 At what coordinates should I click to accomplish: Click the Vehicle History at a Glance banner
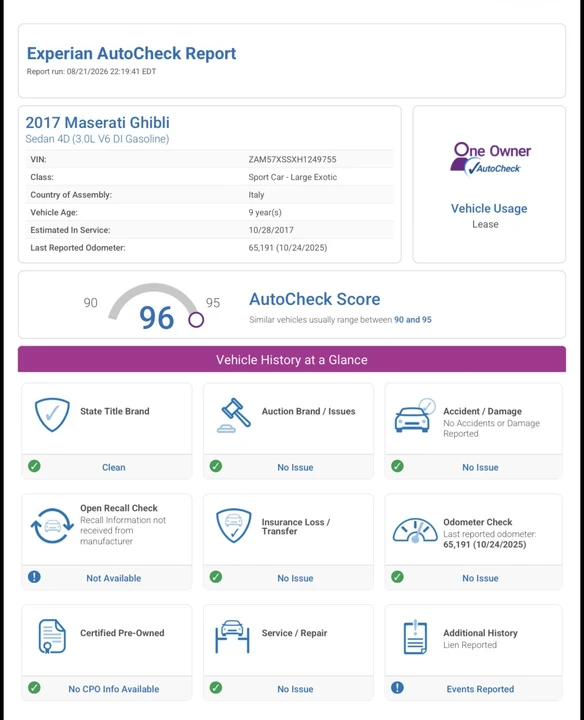[292, 359]
